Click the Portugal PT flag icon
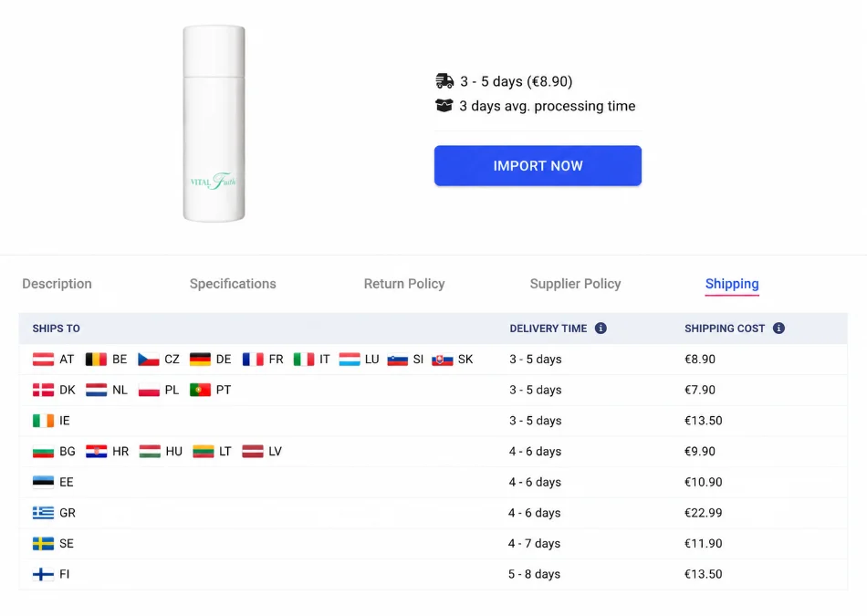The width and height of the screenshot is (867, 616). (200, 391)
